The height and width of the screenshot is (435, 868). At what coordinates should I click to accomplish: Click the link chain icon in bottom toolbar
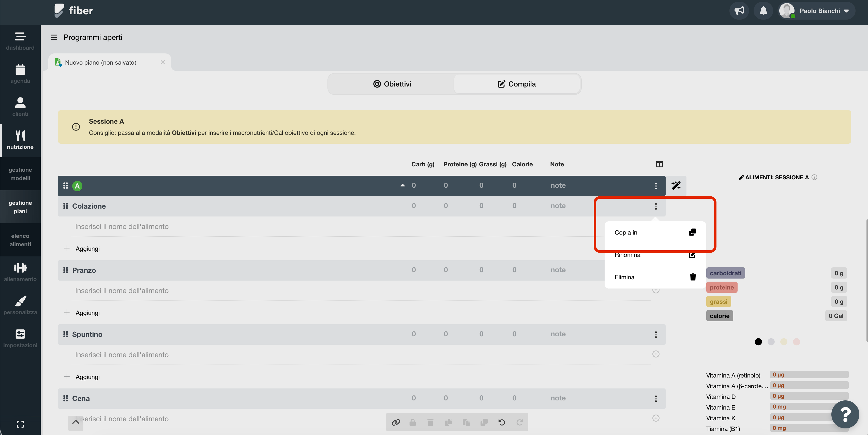pos(396,422)
